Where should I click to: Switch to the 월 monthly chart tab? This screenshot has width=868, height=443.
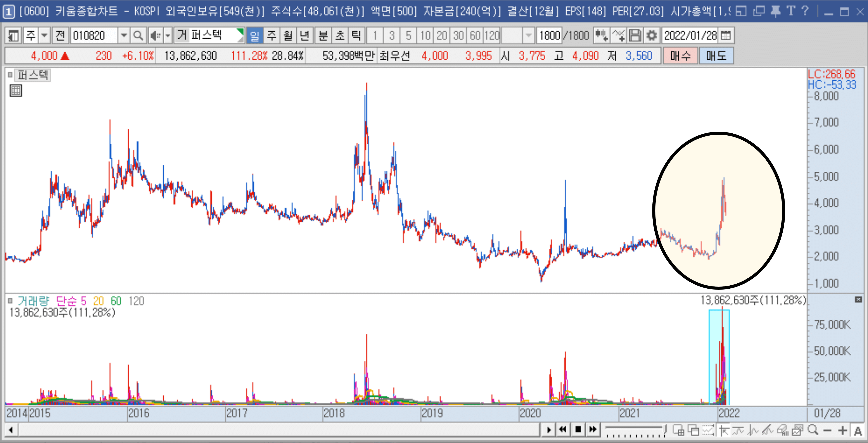288,35
